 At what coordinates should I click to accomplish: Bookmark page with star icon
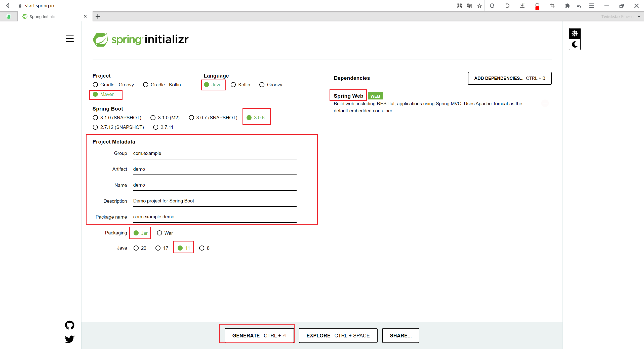(479, 6)
